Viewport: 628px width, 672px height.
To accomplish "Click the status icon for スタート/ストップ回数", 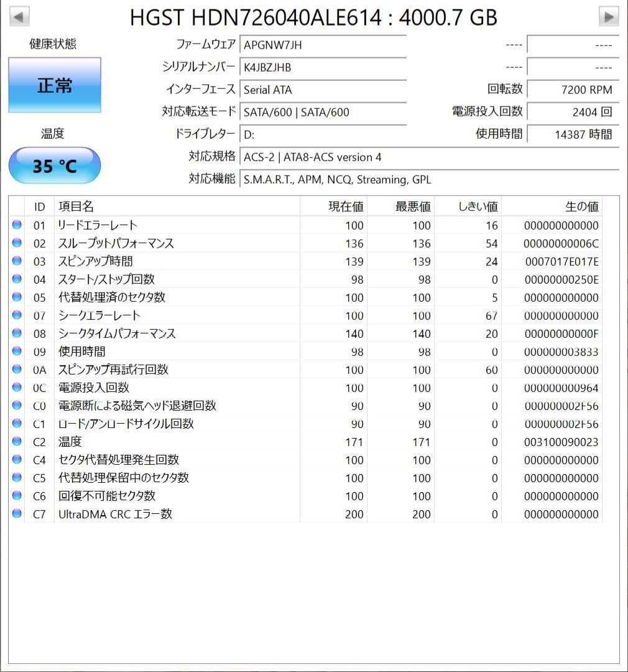I will (x=17, y=279).
